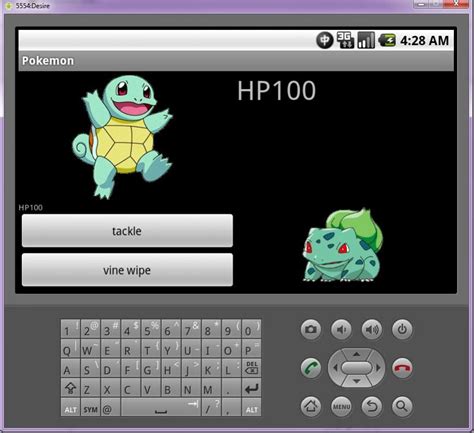Click the Squirtle image

pos(122,137)
